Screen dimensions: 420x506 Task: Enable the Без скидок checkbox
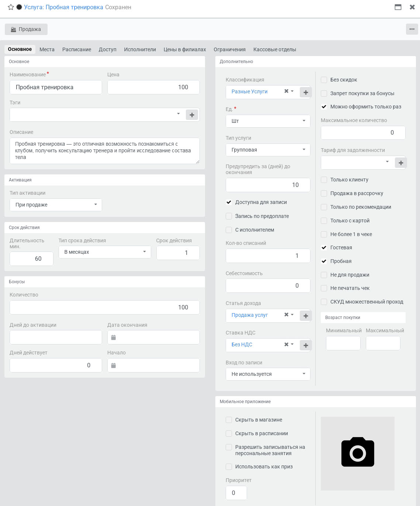[324, 80]
